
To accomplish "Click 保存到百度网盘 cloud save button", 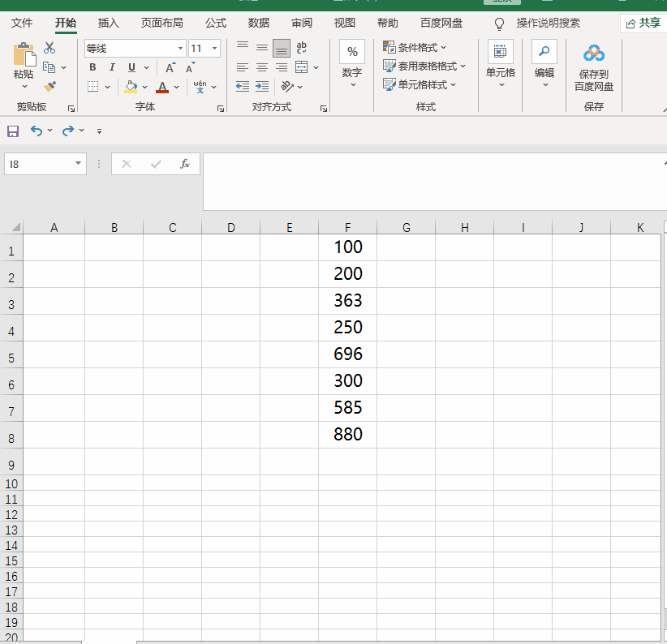I will (x=594, y=68).
